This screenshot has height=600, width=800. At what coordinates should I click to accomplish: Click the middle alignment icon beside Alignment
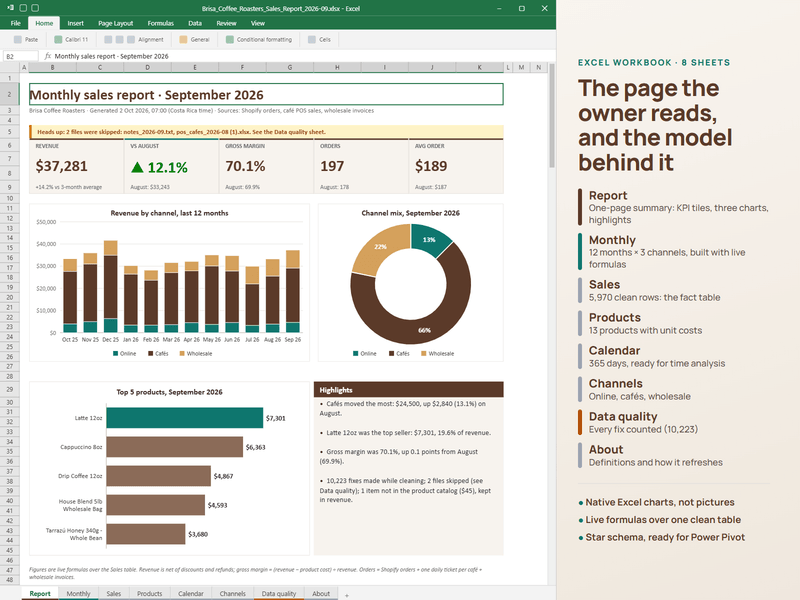119,39
